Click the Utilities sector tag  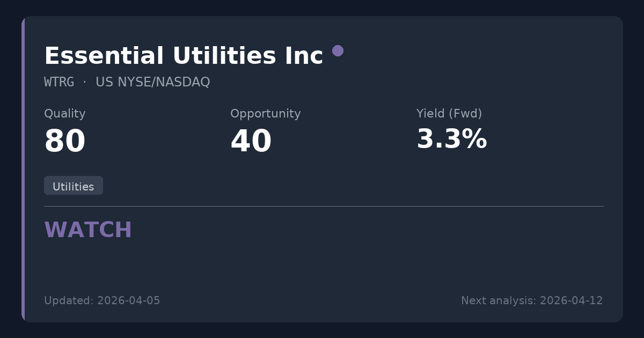click(x=74, y=186)
